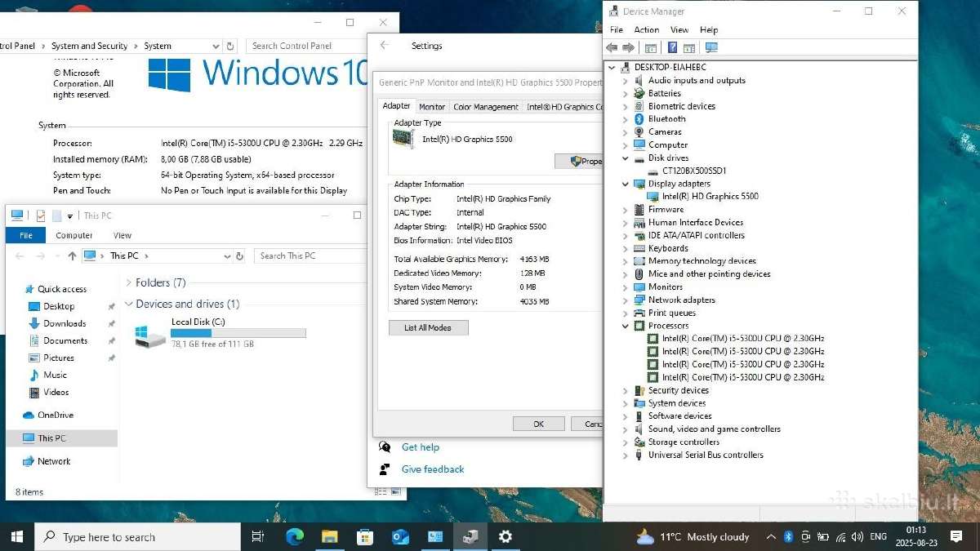
Task: Open the Device Manager File menu
Action: click(617, 30)
